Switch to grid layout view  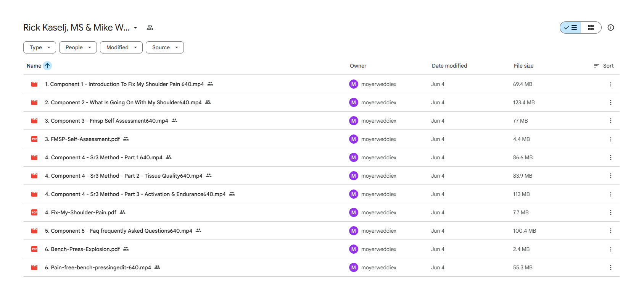click(591, 28)
